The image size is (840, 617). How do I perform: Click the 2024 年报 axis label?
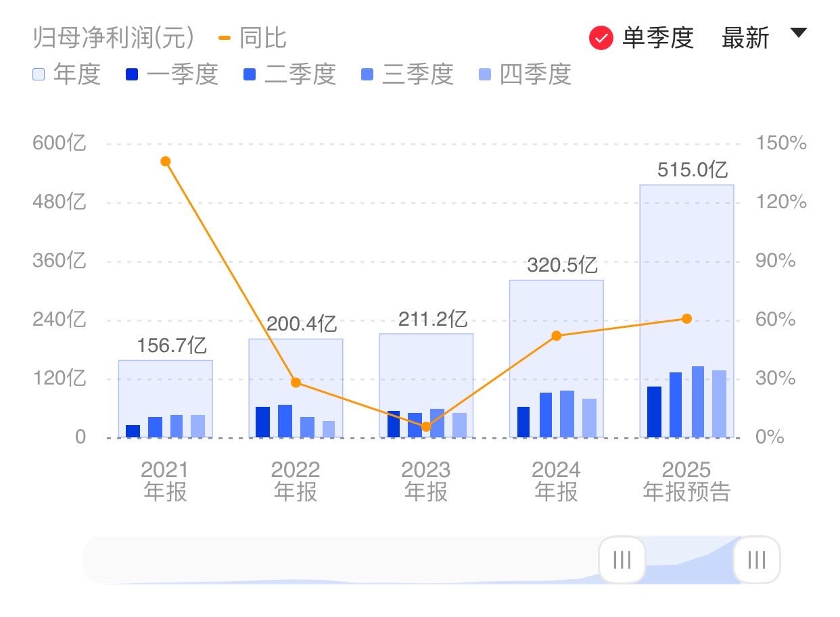pos(556,480)
